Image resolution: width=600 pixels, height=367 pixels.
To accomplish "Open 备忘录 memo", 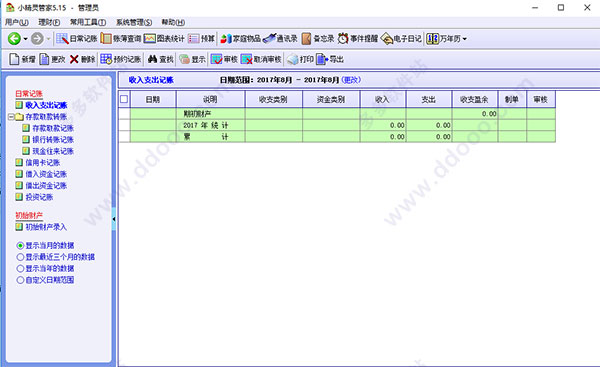I will coord(318,39).
